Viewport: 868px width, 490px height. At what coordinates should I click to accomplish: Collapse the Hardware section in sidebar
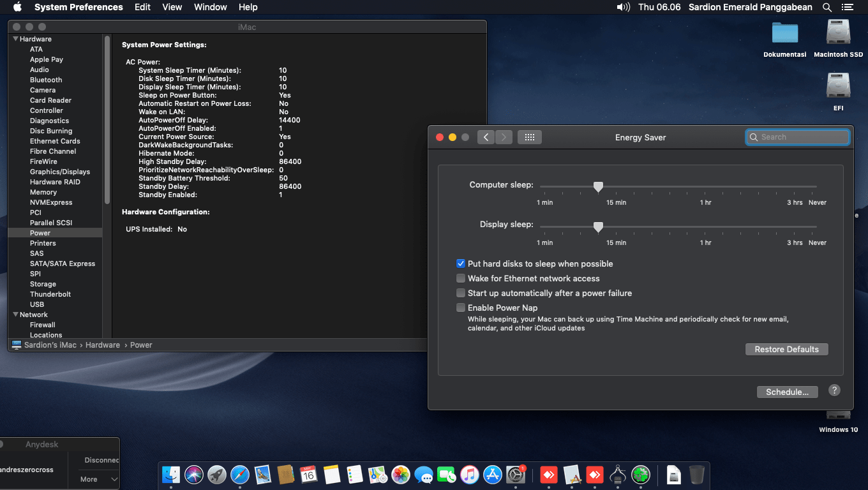15,39
